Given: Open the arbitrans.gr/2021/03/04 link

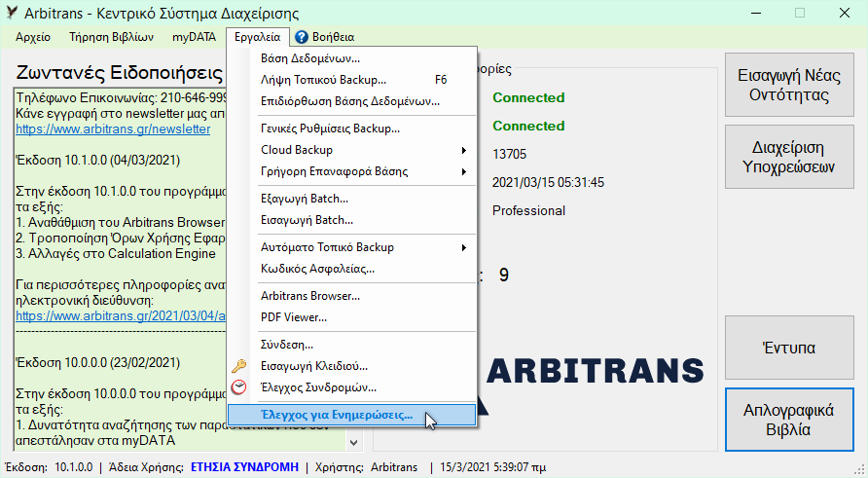Looking at the screenshot, I should [x=121, y=315].
